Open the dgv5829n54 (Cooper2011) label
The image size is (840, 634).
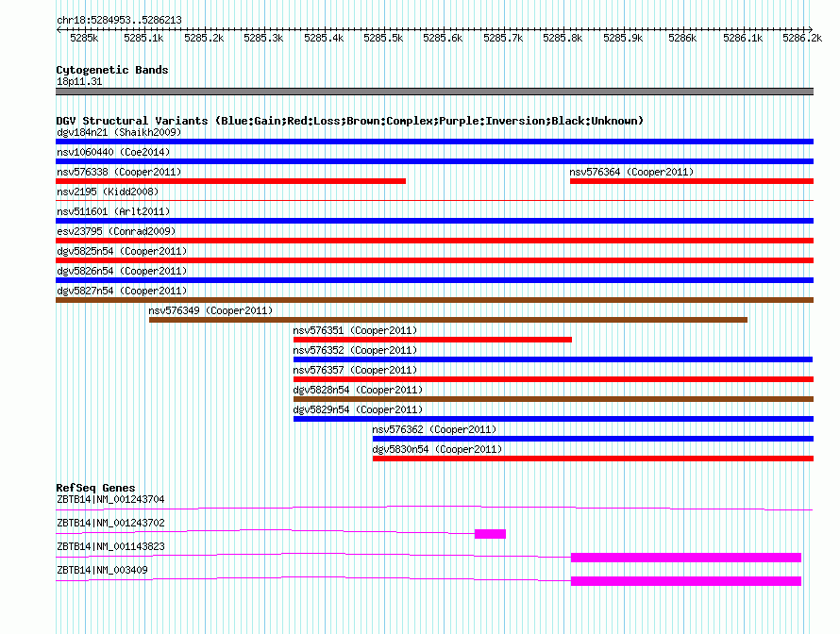358,409
